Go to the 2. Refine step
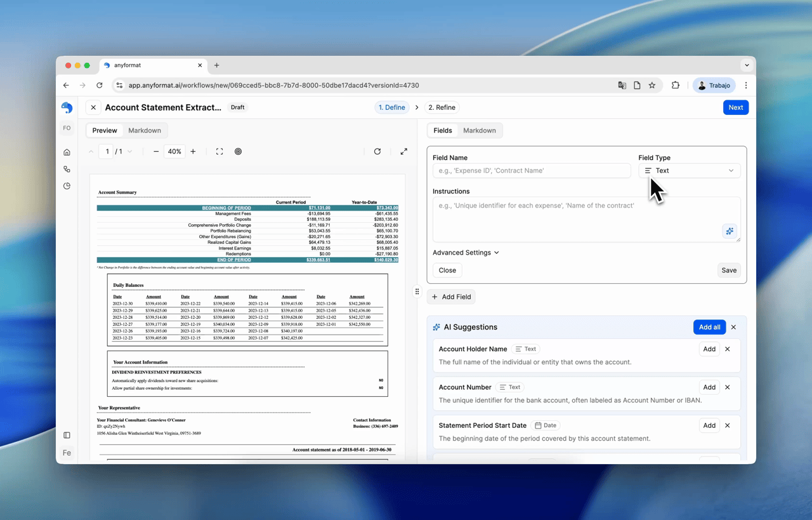The image size is (812, 520). (442, 107)
